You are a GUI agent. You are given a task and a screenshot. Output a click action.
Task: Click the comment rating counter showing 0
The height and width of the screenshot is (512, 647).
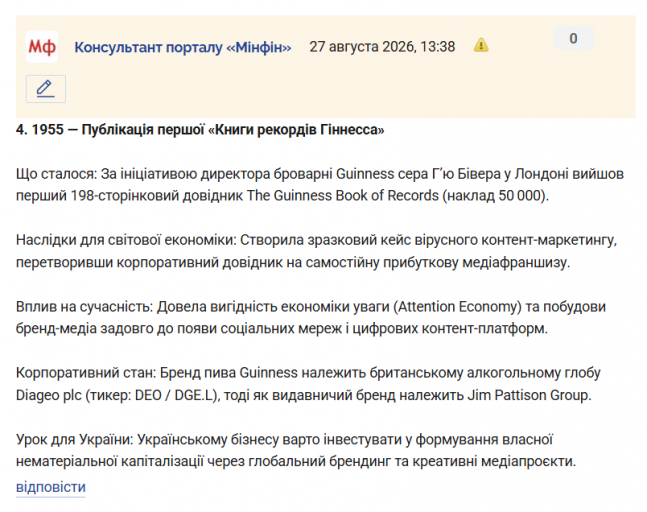coord(573,39)
